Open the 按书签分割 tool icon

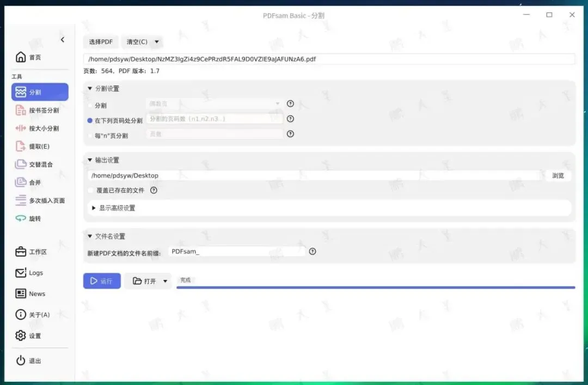[x=21, y=111]
